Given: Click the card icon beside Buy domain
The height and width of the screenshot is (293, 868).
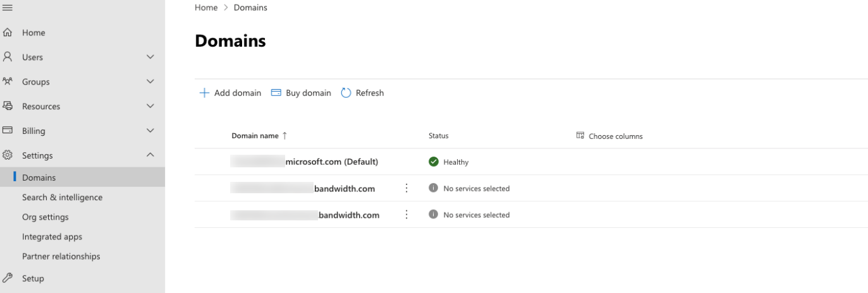Looking at the screenshot, I should click(276, 93).
